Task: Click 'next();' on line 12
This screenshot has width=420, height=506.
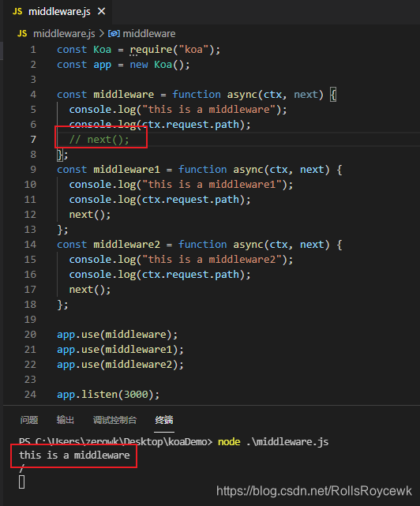Action: [90, 215]
